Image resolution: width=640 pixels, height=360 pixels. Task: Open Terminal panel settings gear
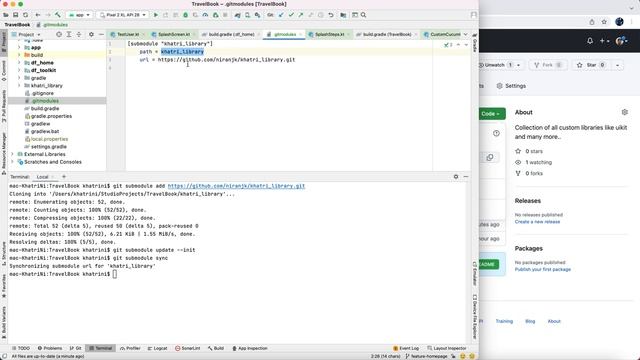tap(456, 176)
